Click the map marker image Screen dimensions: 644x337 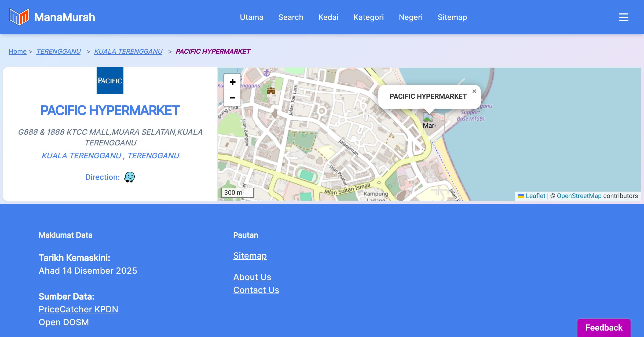pos(429,122)
